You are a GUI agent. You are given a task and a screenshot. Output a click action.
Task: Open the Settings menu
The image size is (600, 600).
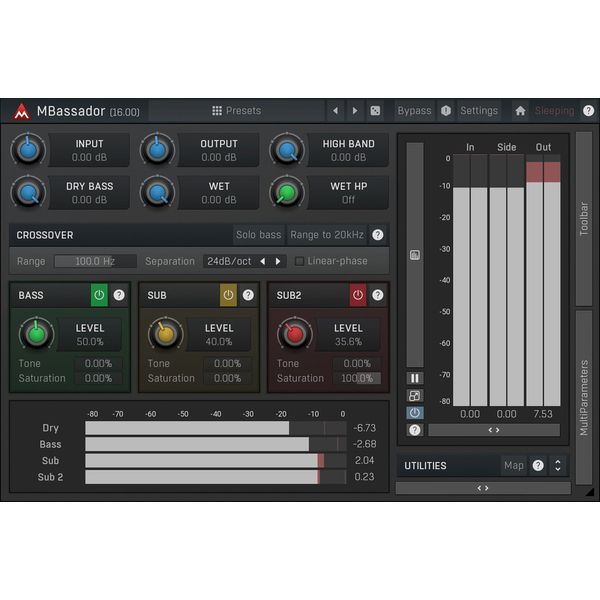(479, 111)
